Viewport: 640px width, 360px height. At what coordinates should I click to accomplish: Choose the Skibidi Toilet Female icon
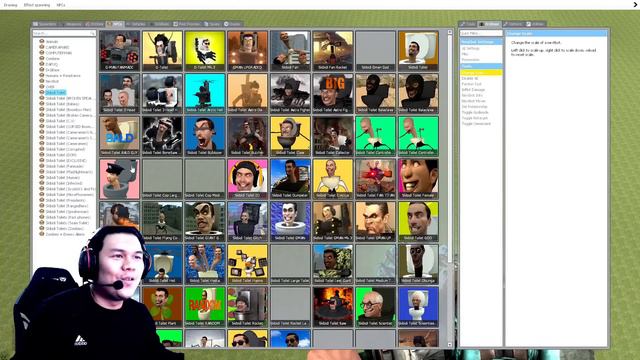418,179
